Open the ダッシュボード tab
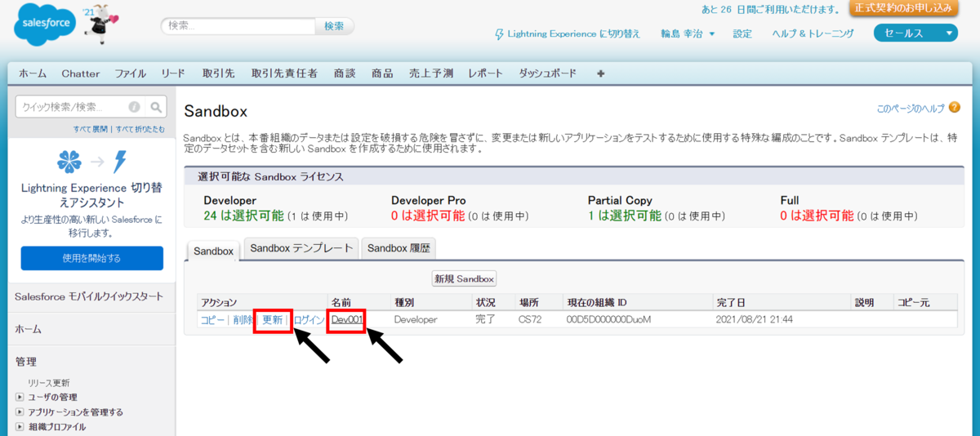The image size is (980, 436). click(x=548, y=73)
